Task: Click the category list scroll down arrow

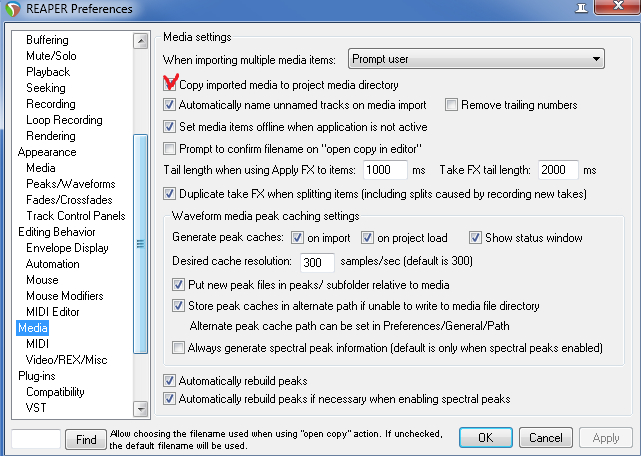Action: pyautogui.click(x=141, y=409)
